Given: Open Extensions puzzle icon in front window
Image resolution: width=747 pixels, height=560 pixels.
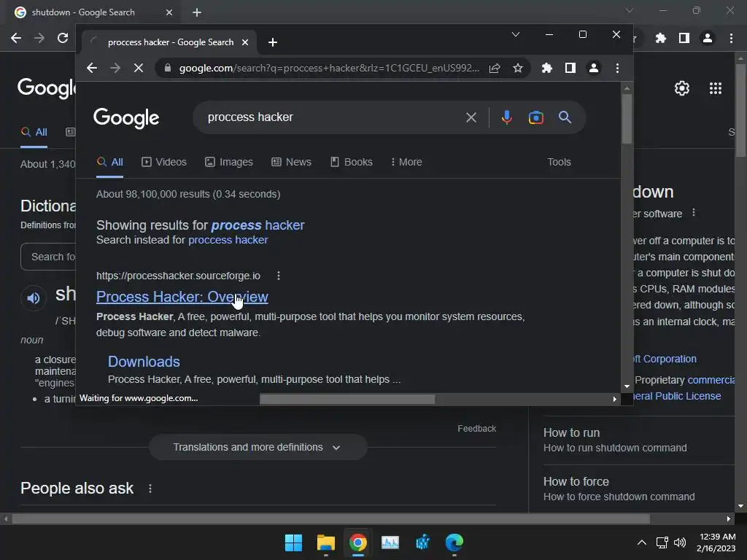Looking at the screenshot, I should tap(547, 68).
